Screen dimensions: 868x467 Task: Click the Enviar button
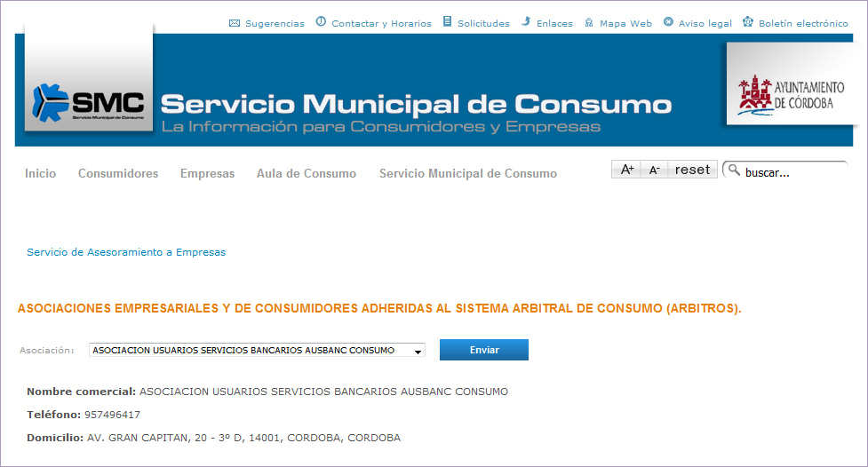pyautogui.click(x=484, y=350)
